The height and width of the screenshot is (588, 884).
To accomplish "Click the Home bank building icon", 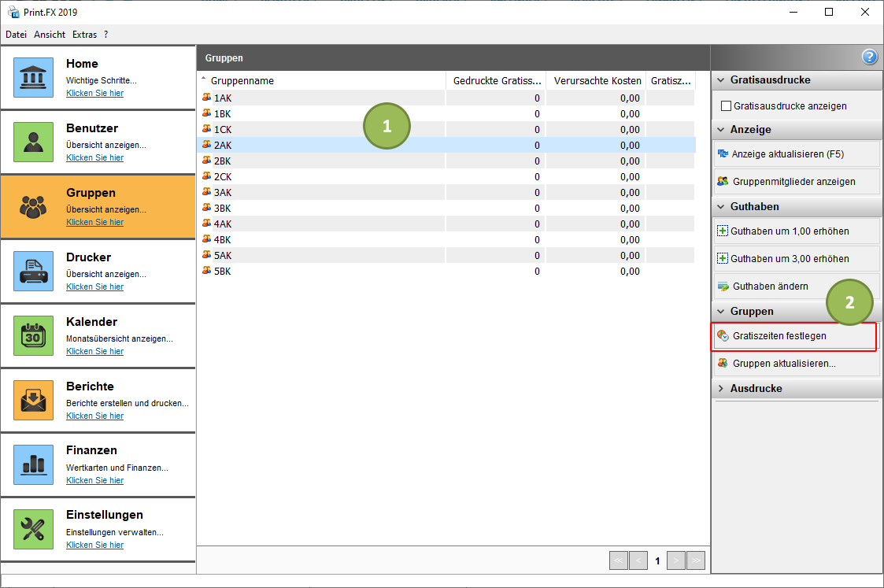I will click(33, 77).
